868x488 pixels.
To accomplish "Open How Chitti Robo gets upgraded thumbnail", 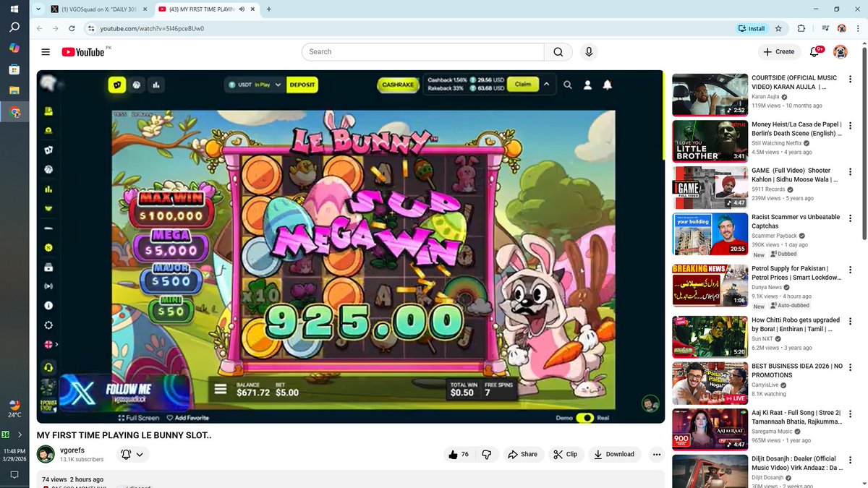I will point(710,337).
